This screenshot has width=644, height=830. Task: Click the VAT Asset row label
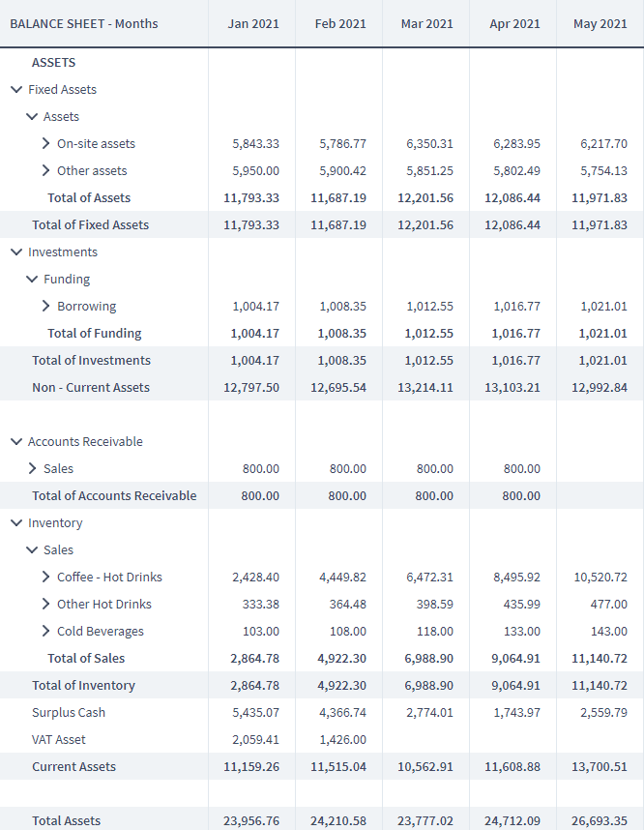(x=58, y=739)
